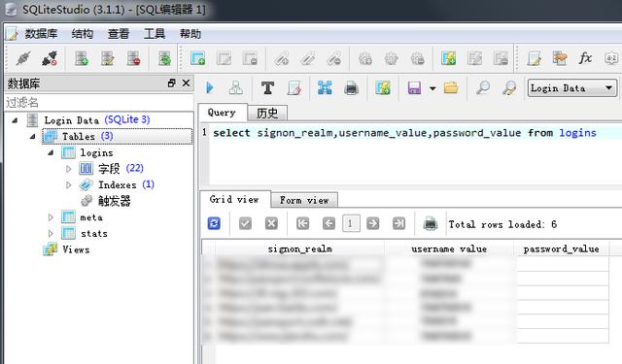Click the create view from query icon

383,87
